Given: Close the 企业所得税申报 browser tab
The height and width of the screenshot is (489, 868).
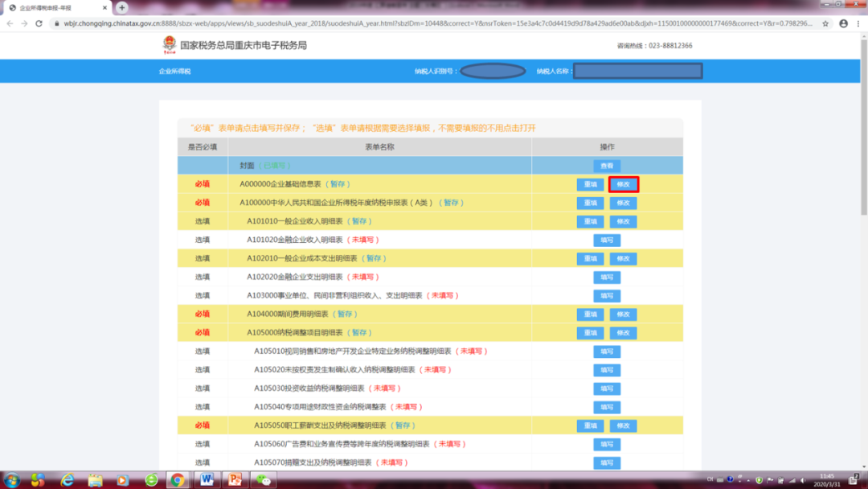Looking at the screenshot, I should click(104, 8).
